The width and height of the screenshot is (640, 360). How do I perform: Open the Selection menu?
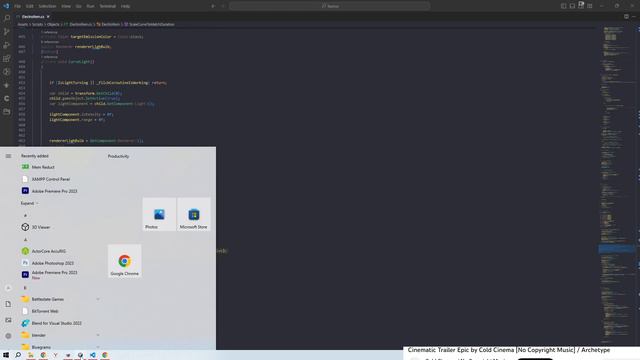pos(47,6)
